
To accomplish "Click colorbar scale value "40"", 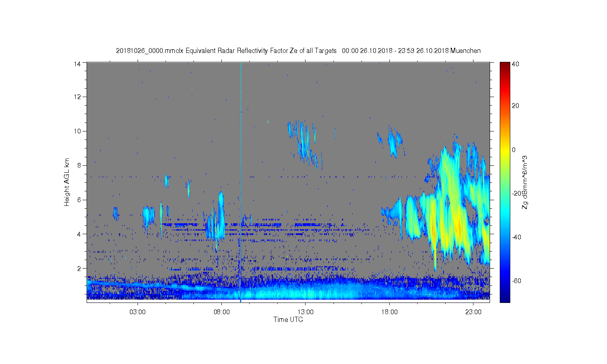I will point(516,64).
